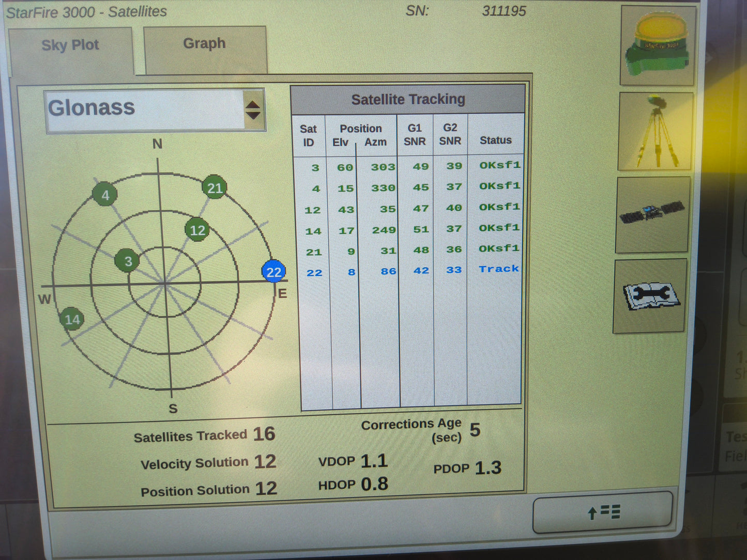747x560 pixels.
Task: Select the Sky Plot tab
Action: pos(70,45)
